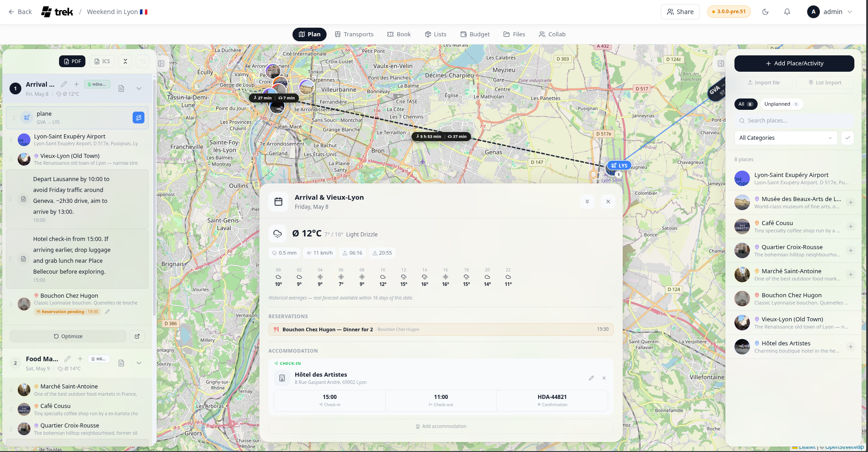
Task: Add Quartier Croix-Rousse to the day
Action: tap(851, 251)
